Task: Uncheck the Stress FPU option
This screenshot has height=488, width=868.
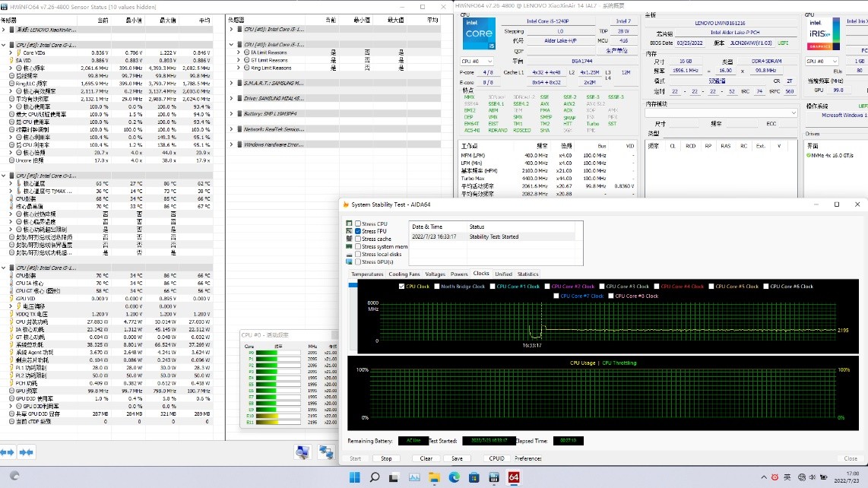Action: click(x=358, y=231)
